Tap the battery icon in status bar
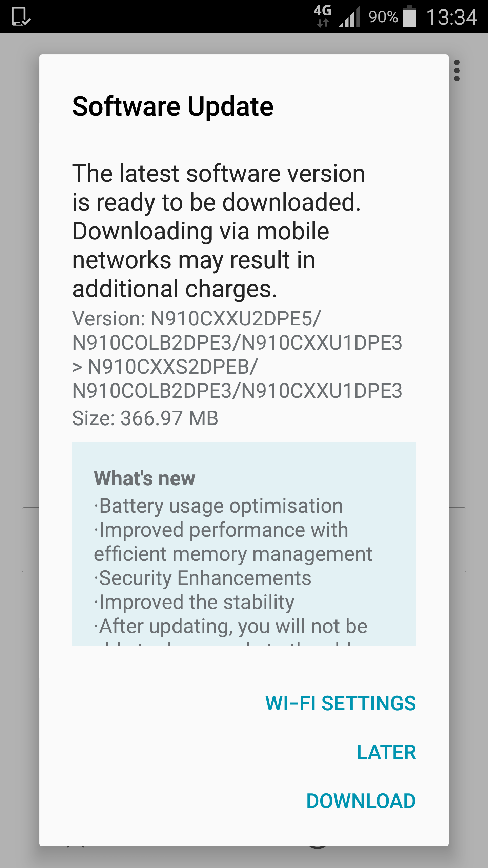 click(409, 16)
